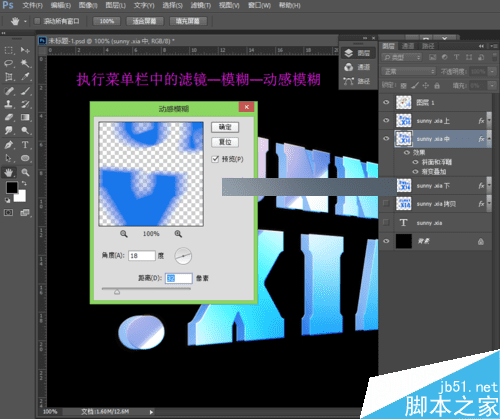Collapse effects of sunny xia 中
This screenshot has width=500, height=419.
pyautogui.click(x=489, y=138)
